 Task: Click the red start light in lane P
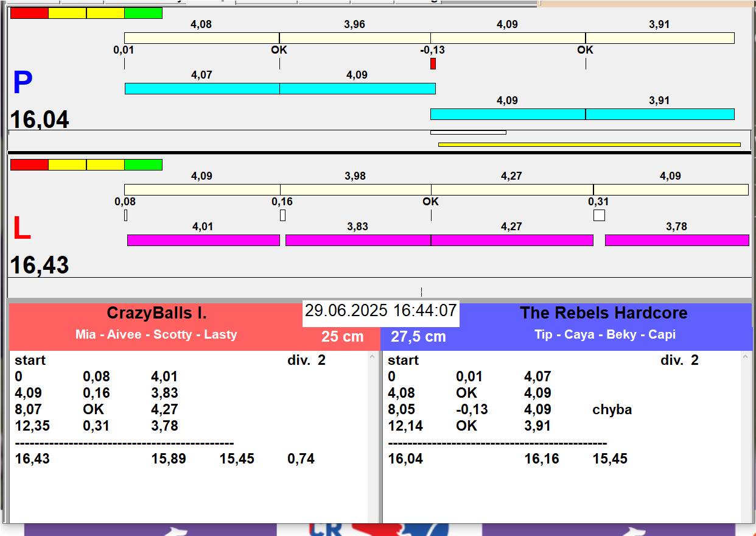click(29, 13)
